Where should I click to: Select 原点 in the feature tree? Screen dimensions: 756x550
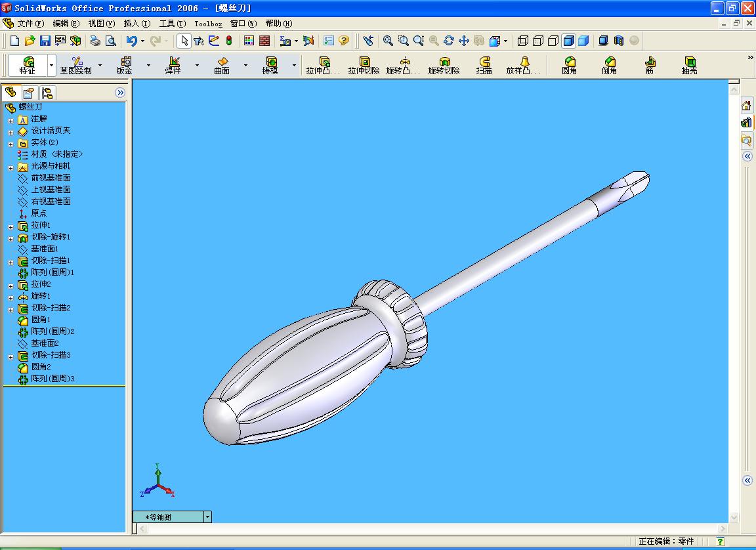coord(39,213)
